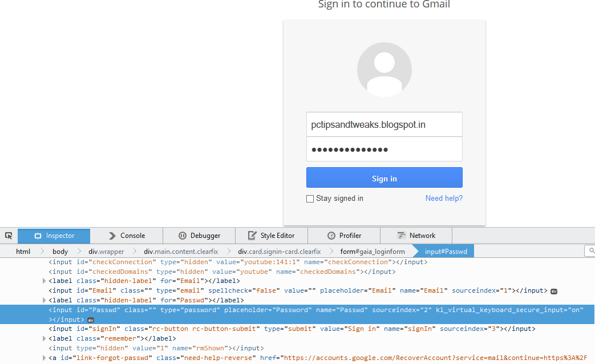Select the div.main.content.clearfix breadcrumb
This screenshot has height=364, width=595.
point(181,251)
